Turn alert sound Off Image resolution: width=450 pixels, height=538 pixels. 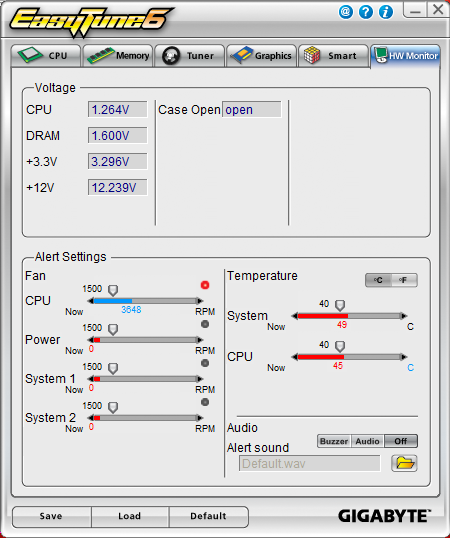click(x=401, y=441)
